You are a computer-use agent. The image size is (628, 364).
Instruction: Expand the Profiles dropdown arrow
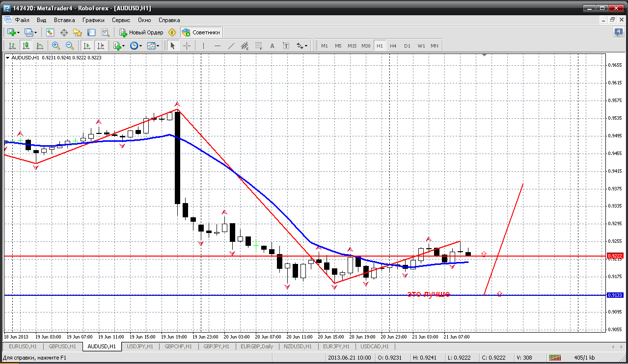[x=35, y=33]
